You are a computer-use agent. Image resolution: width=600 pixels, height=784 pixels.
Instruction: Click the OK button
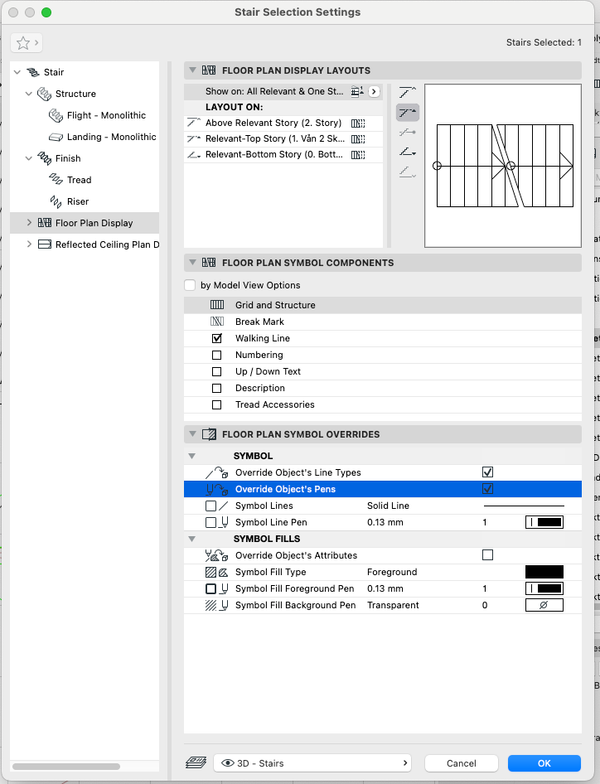point(544,763)
